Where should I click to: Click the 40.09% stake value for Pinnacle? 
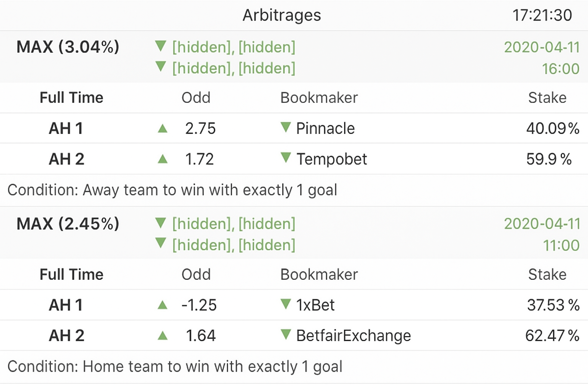click(x=552, y=129)
